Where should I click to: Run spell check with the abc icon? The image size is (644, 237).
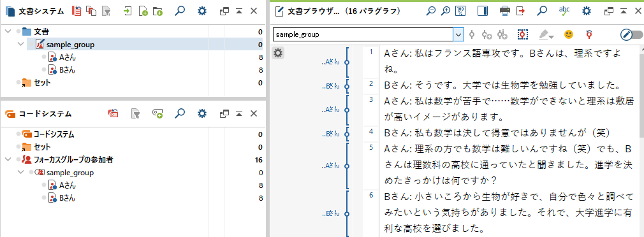tap(565, 11)
